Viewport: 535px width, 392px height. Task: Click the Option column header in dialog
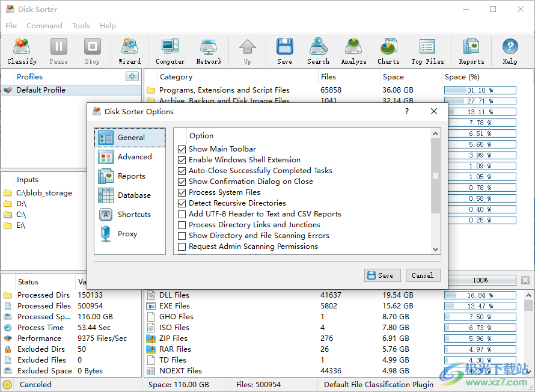pos(308,136)
